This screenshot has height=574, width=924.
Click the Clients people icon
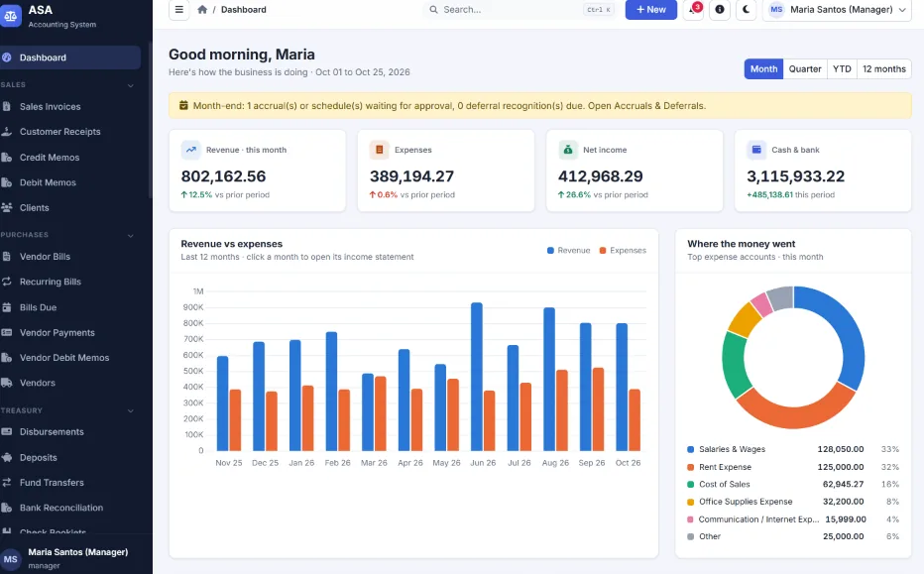coord(7,207)
